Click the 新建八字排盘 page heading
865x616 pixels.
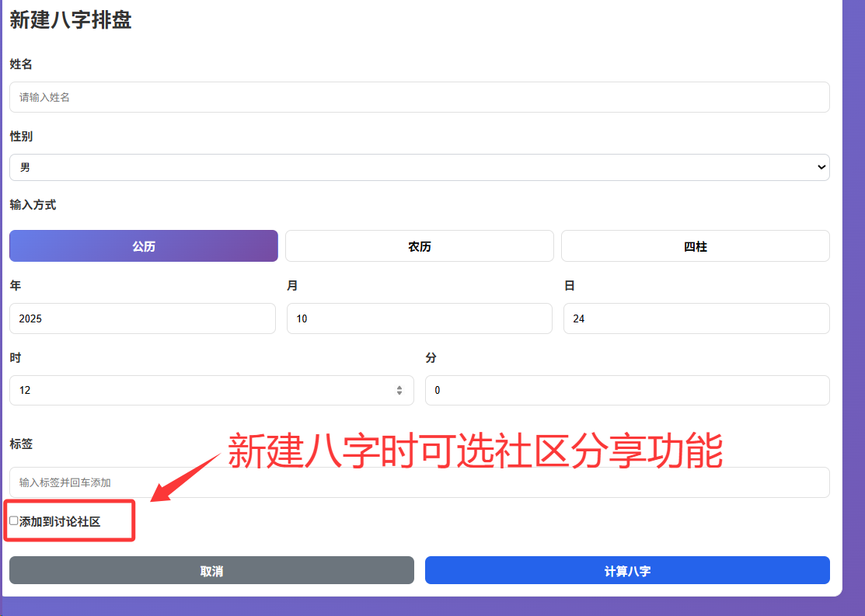[71, 20]
